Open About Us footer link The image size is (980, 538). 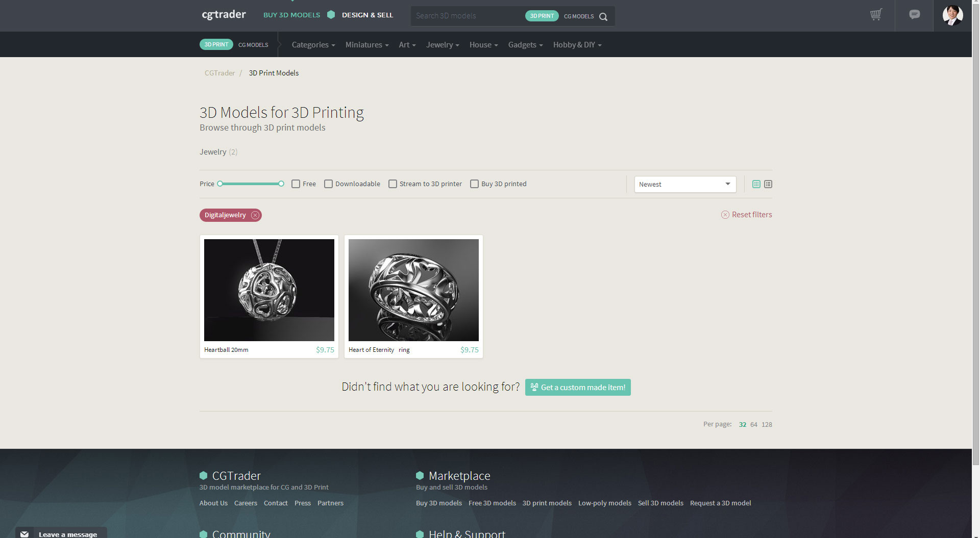[x=213, y=503]
